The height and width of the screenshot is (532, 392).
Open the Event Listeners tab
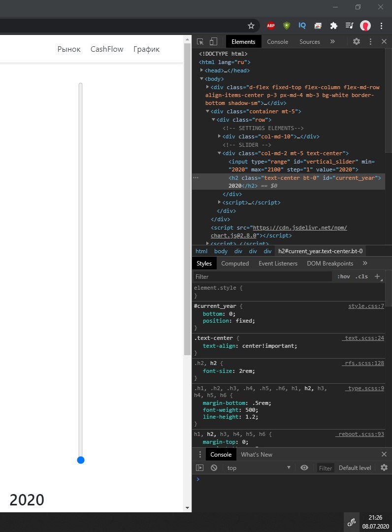pos(278,263)
